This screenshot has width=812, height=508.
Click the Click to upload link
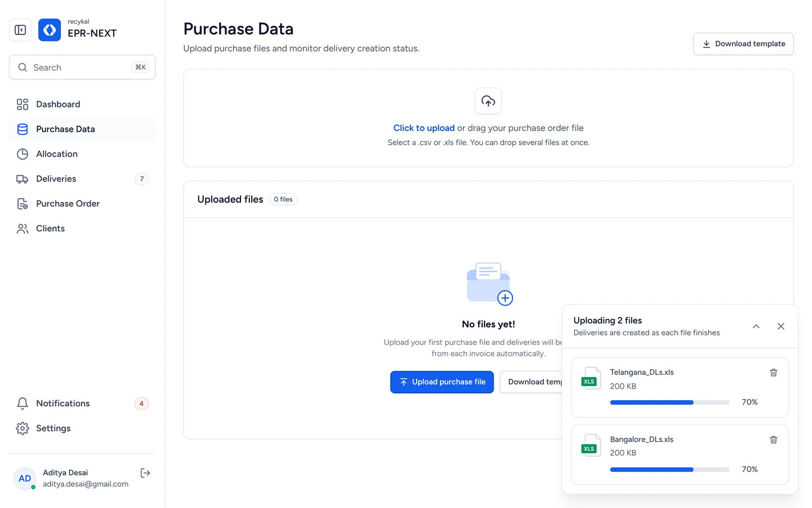pyautogui.click(x=424, y=128)
